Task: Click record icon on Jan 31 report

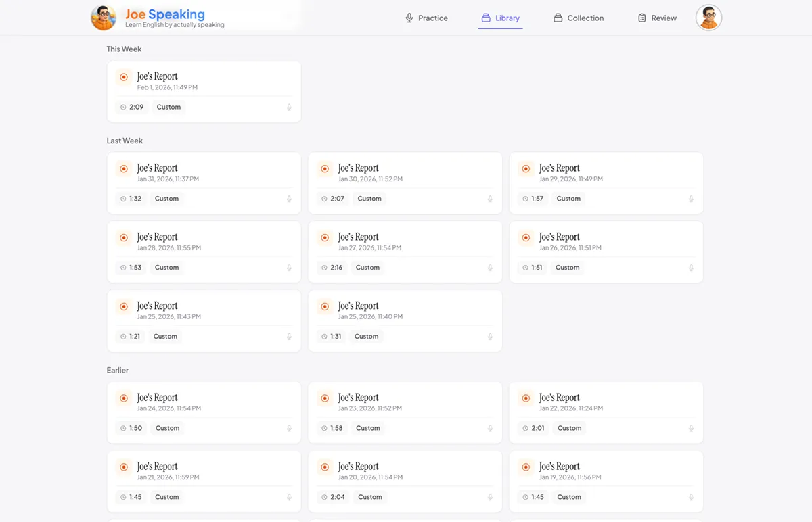Action: point(123,169)
